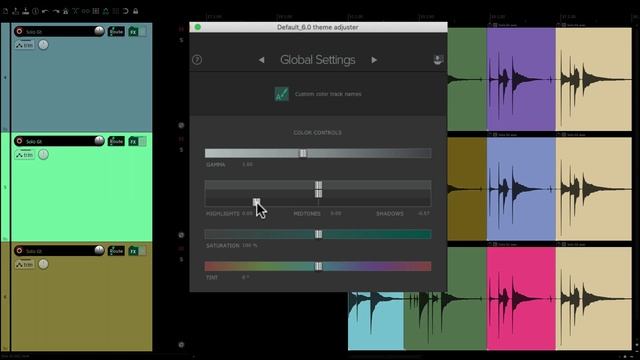The image size is (640, 360).
Task: Click the Route button on teal track
Action: point(116,31)
